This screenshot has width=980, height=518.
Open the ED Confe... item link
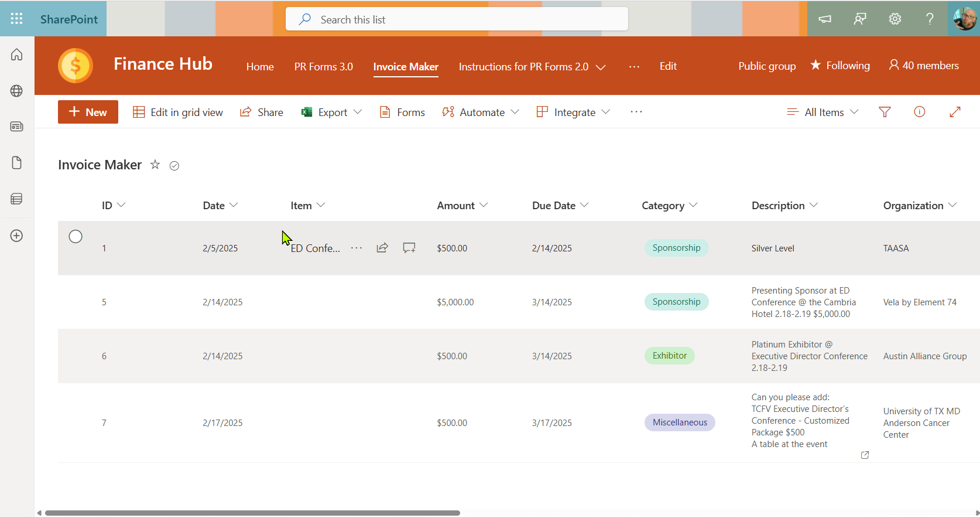pyautogui.click(x=315, y=248)
